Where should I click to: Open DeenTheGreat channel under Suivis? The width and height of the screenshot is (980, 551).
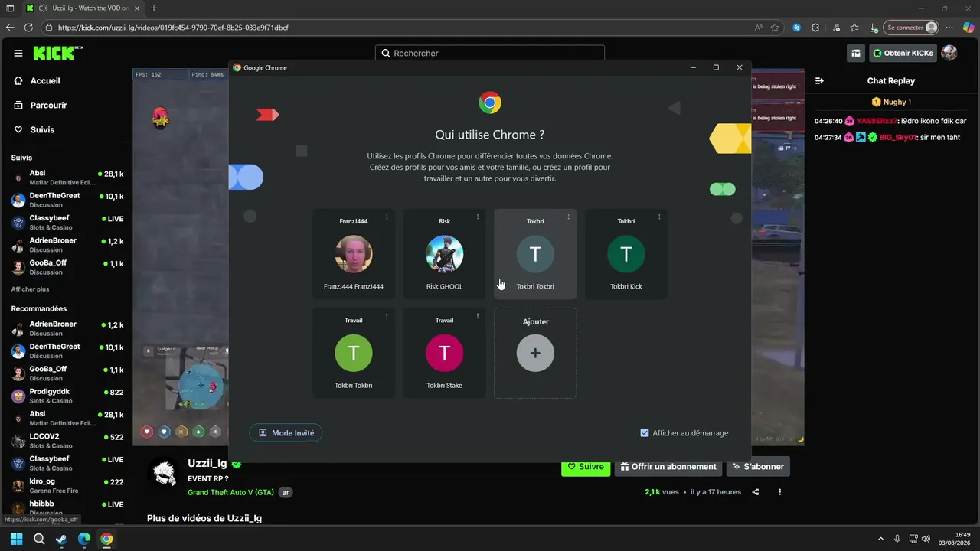67,201
